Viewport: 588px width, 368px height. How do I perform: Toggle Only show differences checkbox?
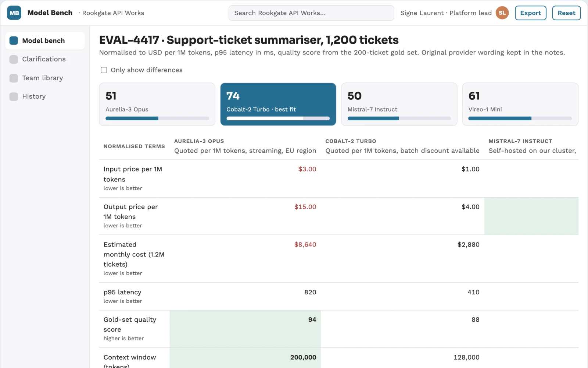pos(104,70)
